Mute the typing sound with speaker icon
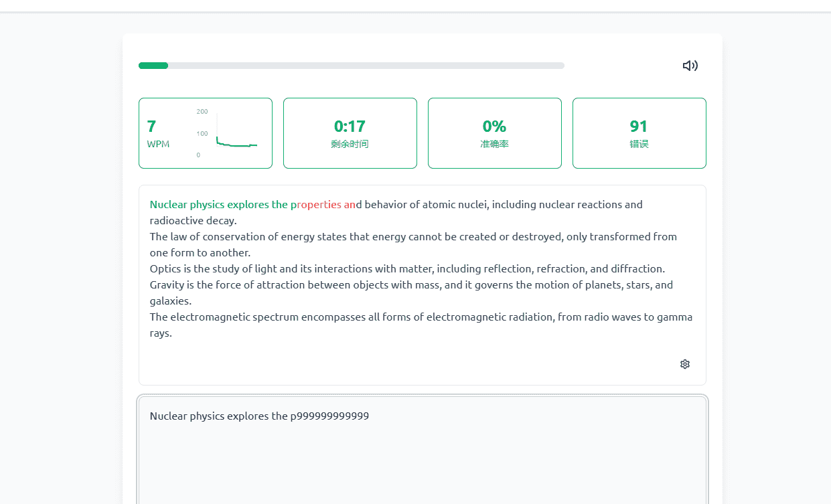The height and width of the screenshot is (504, 831). pyautogui.click(x=690, y=66)
